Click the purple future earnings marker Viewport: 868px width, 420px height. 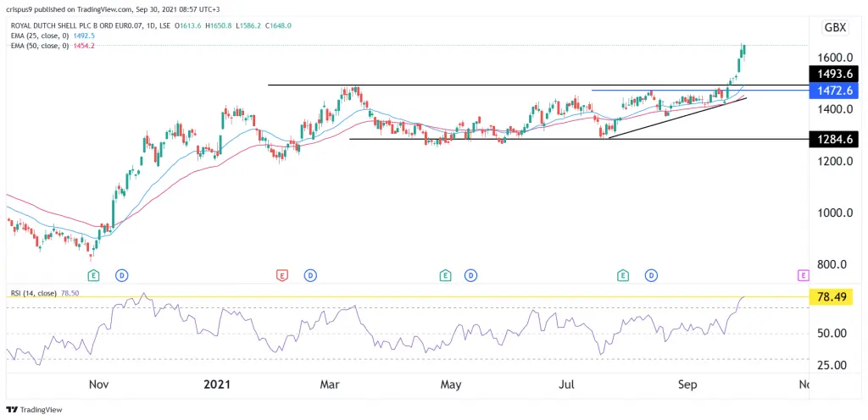coord(804,274)
